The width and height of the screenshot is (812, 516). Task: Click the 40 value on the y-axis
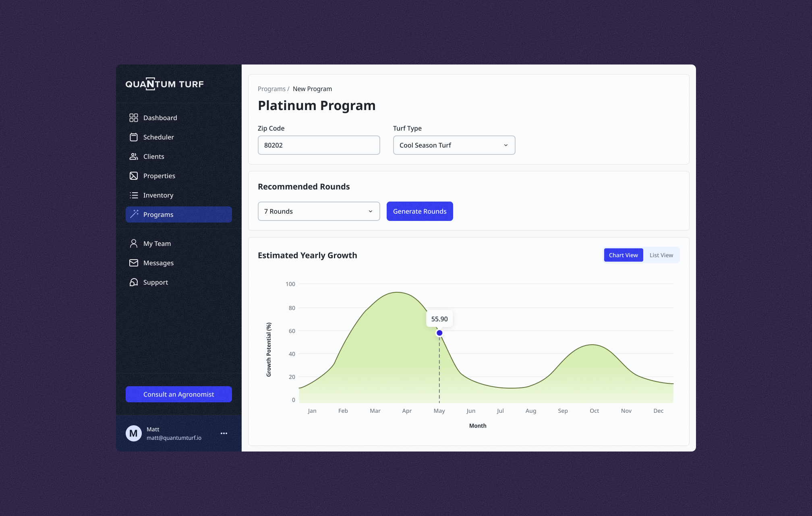point(292,354)
